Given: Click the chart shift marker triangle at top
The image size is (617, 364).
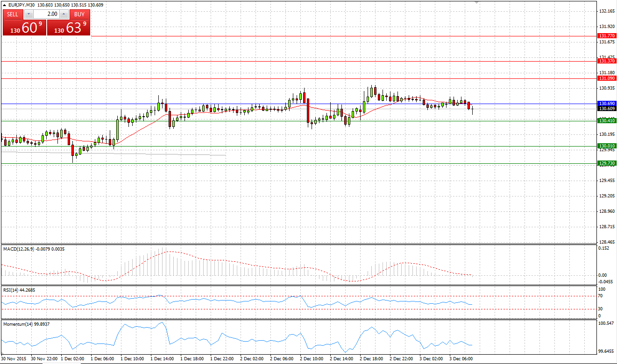Looking at the screenshot, I should point(477,2).
